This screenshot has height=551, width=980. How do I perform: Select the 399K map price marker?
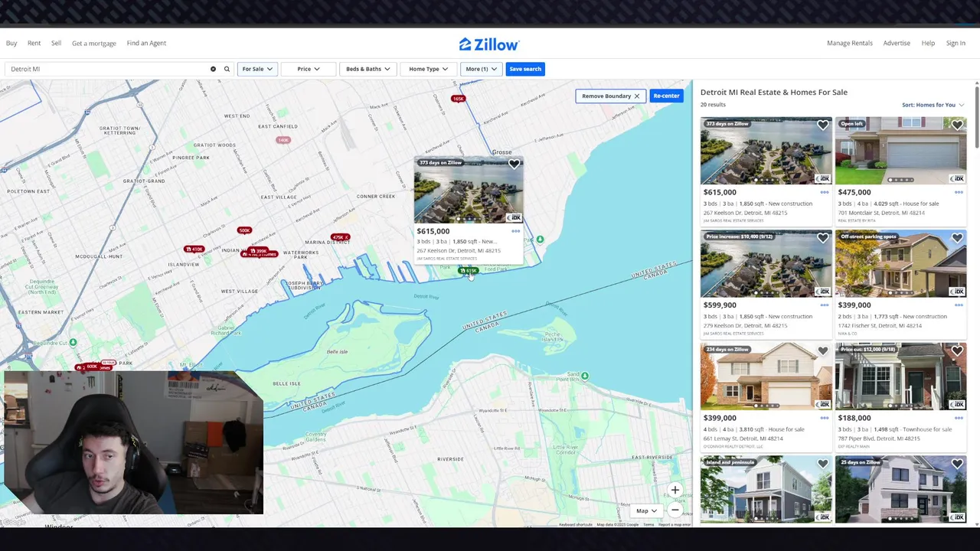point(259,252)
